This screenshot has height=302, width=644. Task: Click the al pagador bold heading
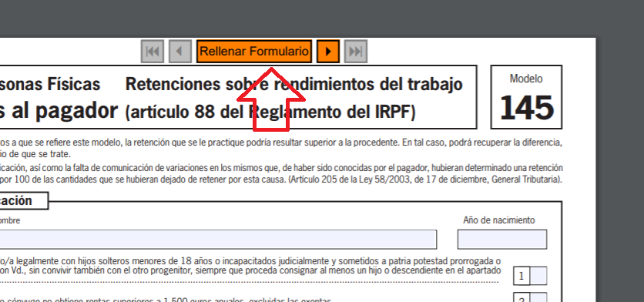[x=59, y=110]
